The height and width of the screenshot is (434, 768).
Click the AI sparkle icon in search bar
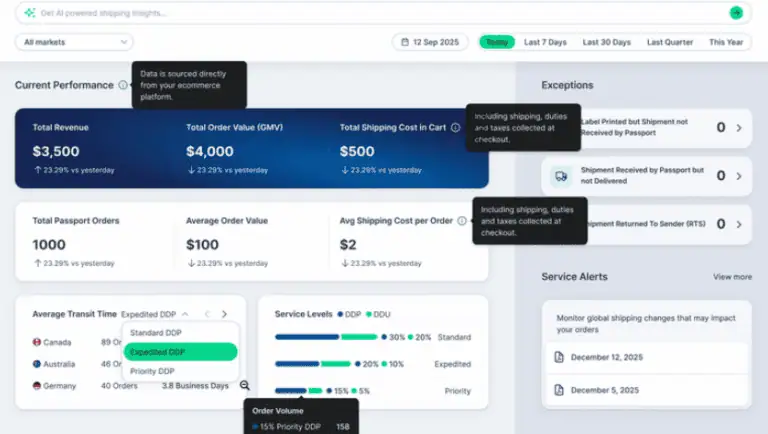[30, 13]
